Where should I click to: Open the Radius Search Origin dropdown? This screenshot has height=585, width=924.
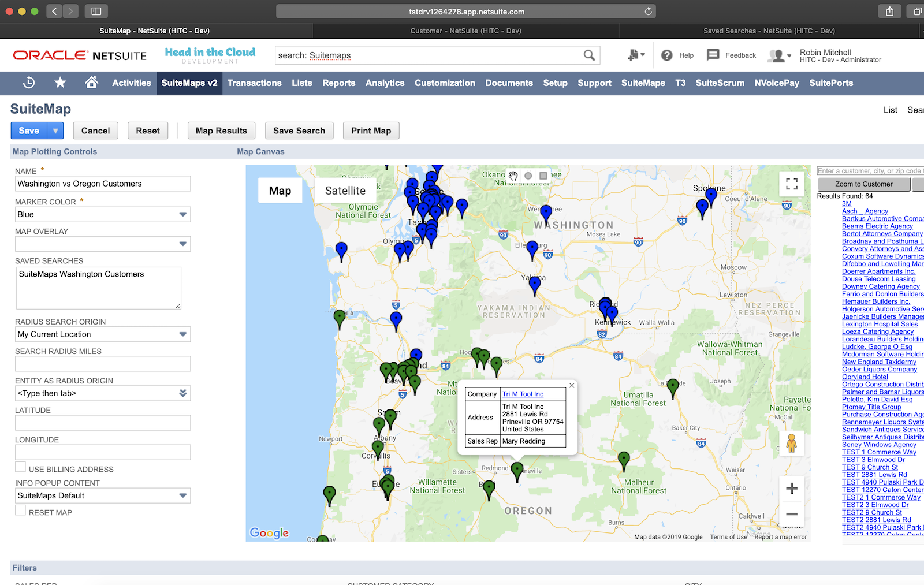click(183, 334)
